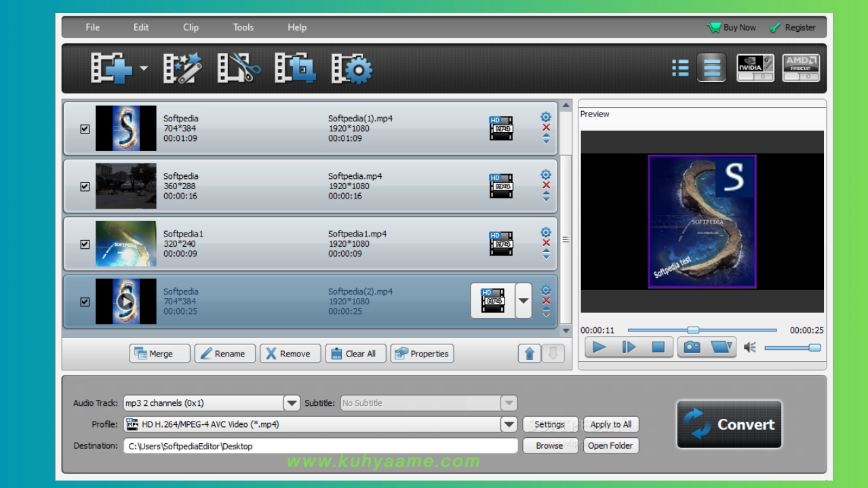
Task: Open file Properties button
Action: point(422,353)
